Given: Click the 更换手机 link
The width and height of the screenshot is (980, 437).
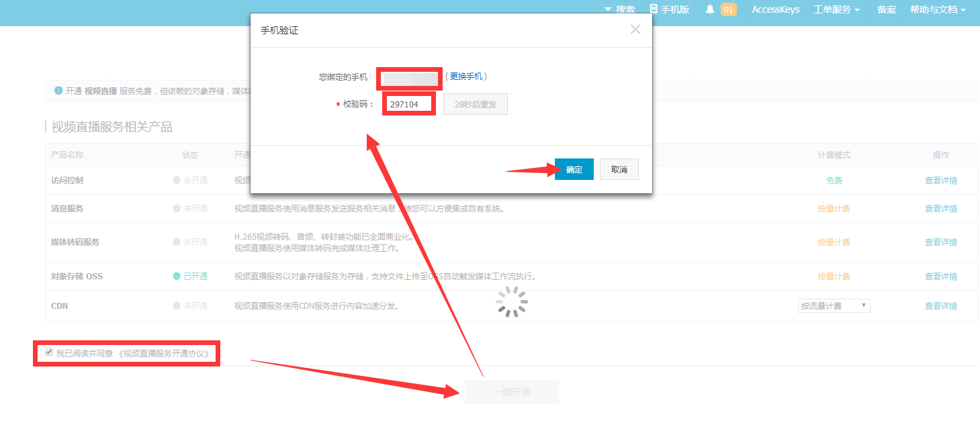Looking at the screenshot, I should tap(465, 77).
